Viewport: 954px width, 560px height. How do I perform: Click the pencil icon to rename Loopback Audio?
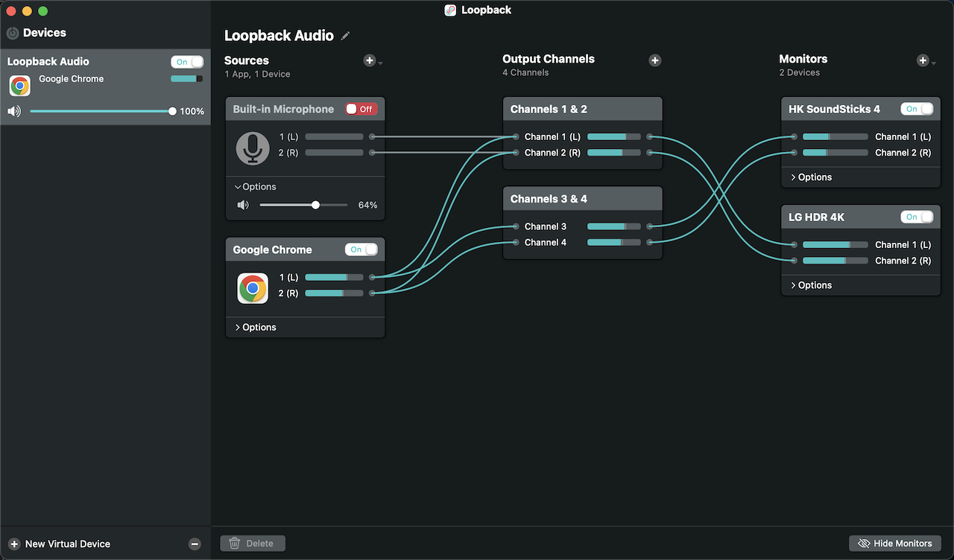(x=345, y=35)
